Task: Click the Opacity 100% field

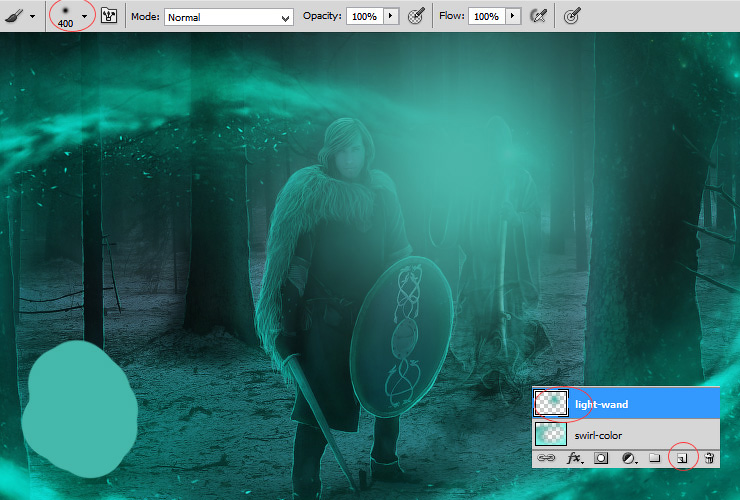Action: pos(365,17)
